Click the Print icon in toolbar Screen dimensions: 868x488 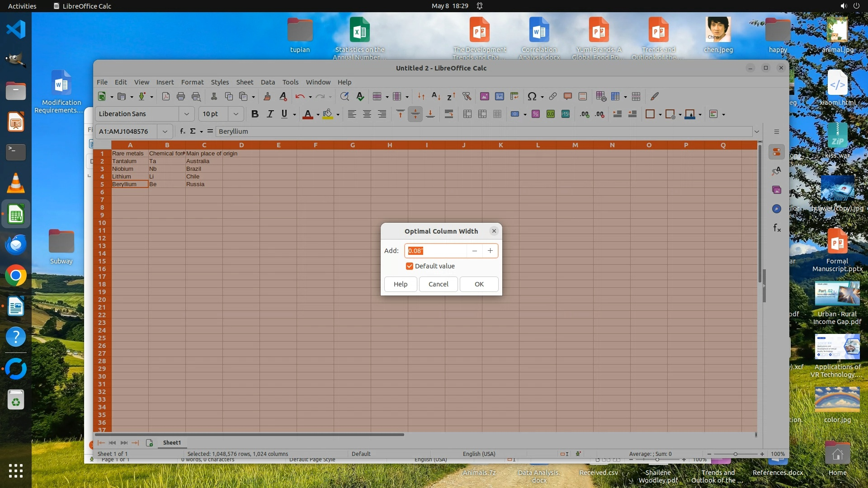[x=181, y=96]
